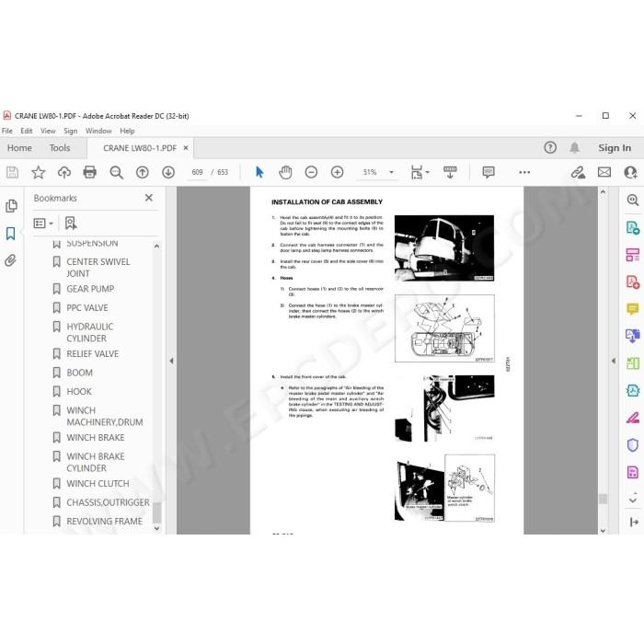The height and width of the screenshot is (644, 644).
Task: Open Page Thumbnails panel icon
Action: pyautogui.click(x=11, y=206)
